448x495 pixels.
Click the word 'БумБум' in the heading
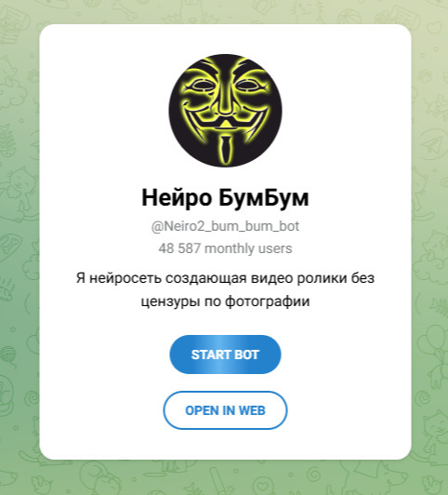264,198
